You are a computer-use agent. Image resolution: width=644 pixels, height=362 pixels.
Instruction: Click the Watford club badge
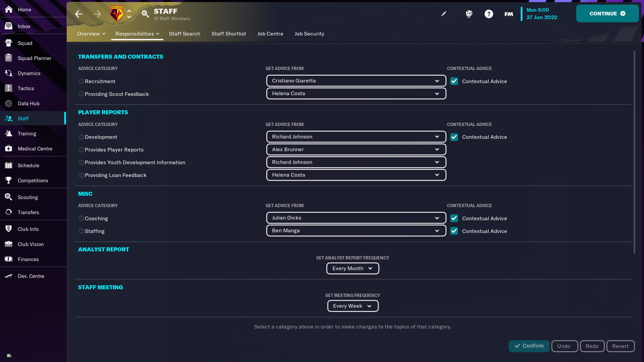pyautogui.click(x=117, y=14)
